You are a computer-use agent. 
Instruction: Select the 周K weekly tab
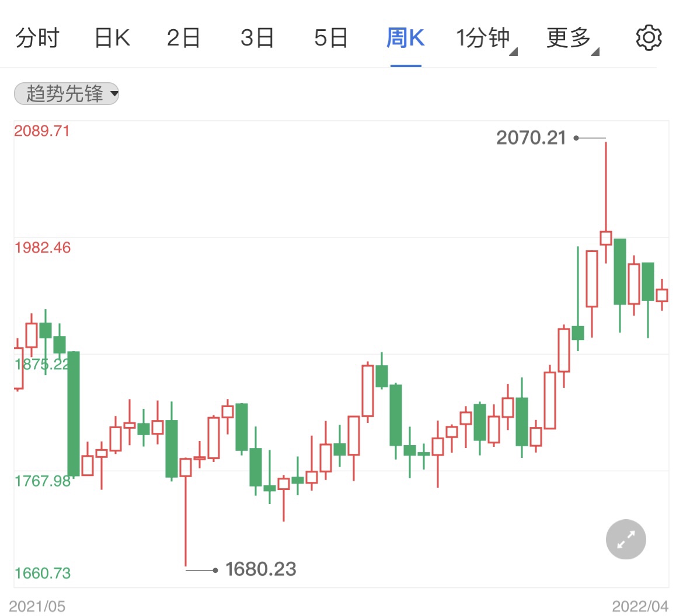click(406, 38)
